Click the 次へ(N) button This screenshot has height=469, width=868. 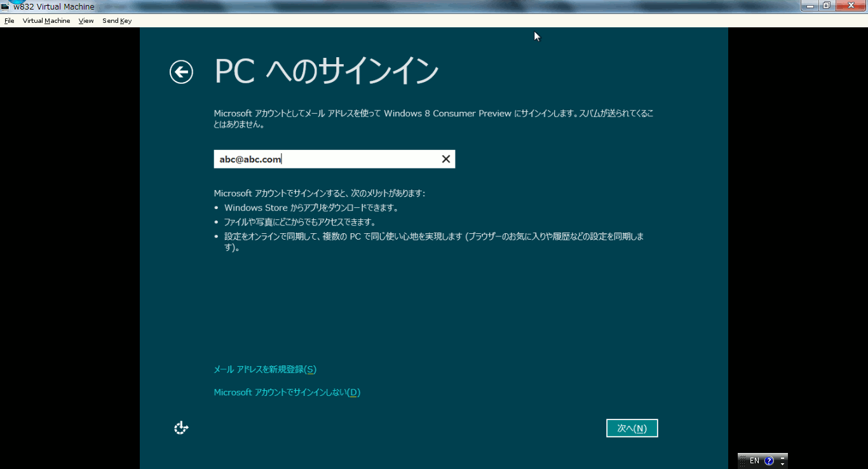coord(632,428)
